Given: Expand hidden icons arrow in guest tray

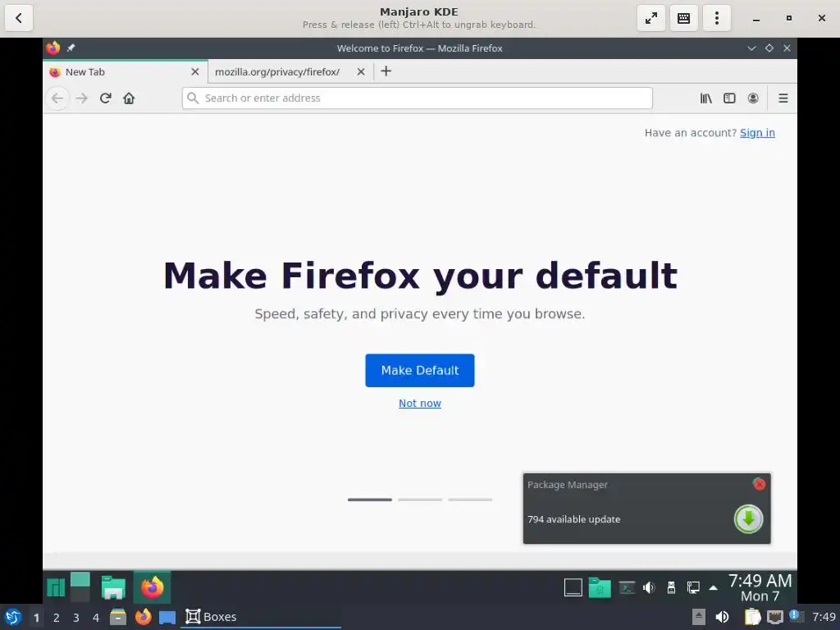Looking at the screenshot, I should coord(714,587).
